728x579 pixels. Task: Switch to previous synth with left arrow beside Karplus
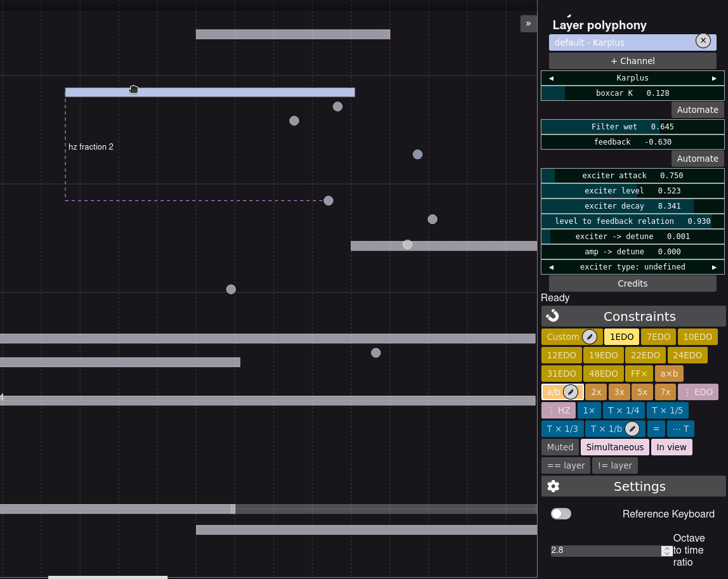551,78
